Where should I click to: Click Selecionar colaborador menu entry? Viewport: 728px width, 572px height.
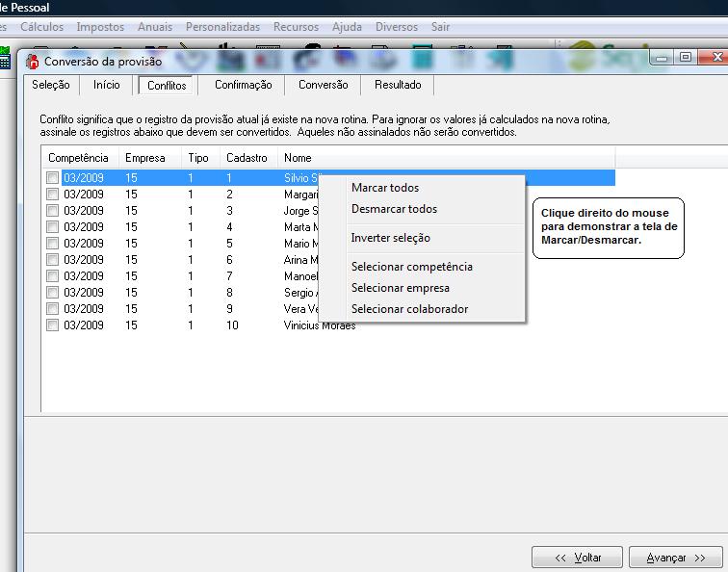pyautogui.click(x=422, y=309)
